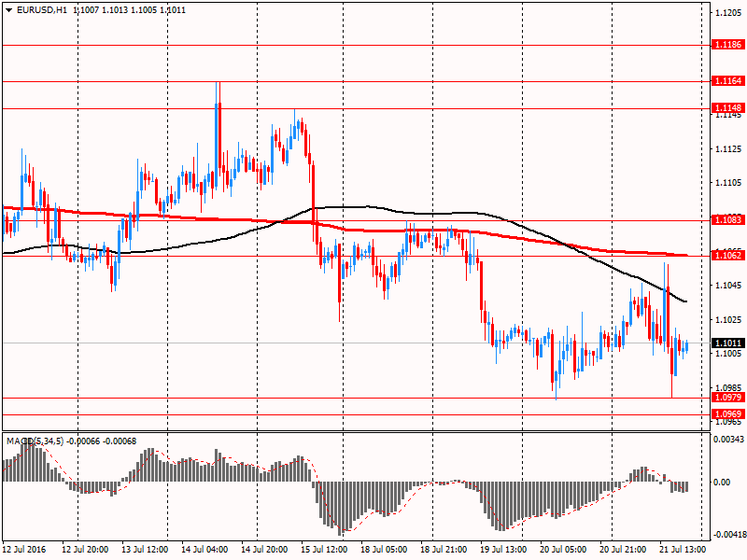Click the small triangle before EURUSD,H1
The height and width of the screenshot is (560, 747).
pyautogui.click(x=8, y=8)
